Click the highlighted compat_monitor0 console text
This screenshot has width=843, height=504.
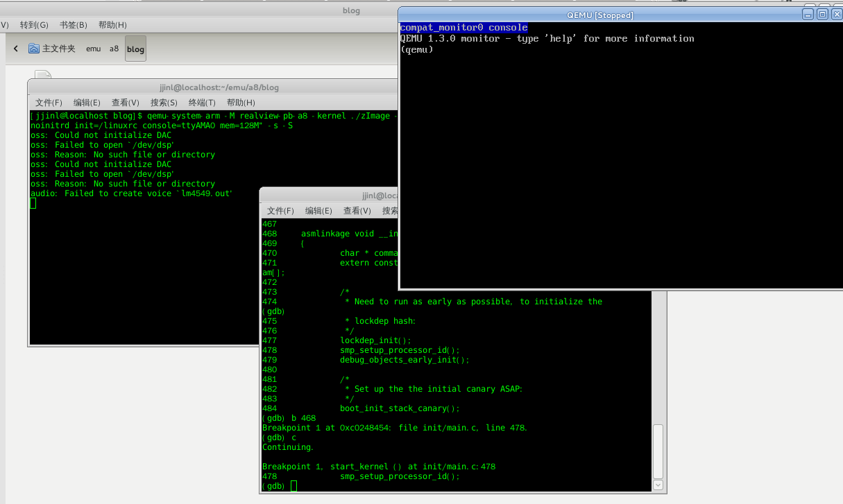pos(464,28)
